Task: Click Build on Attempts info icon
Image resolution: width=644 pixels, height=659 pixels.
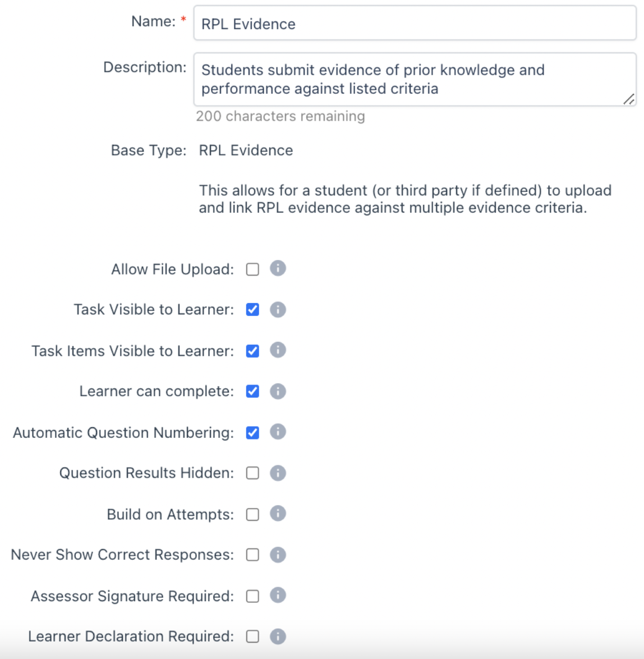Action: click(278, 514)
